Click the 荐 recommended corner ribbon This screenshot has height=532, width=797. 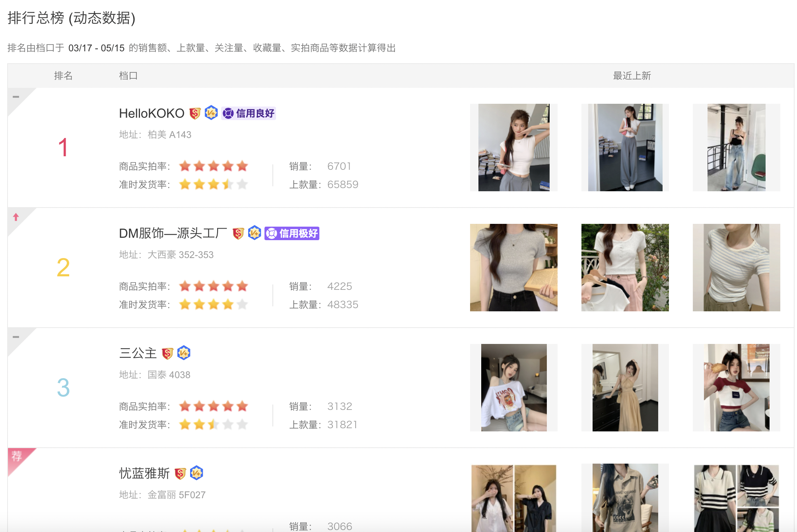tap(17, 456)
